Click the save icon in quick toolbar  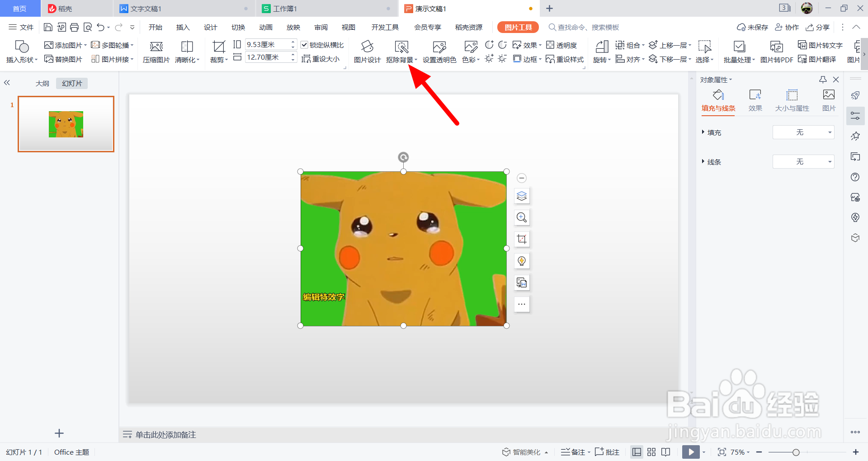48,27
